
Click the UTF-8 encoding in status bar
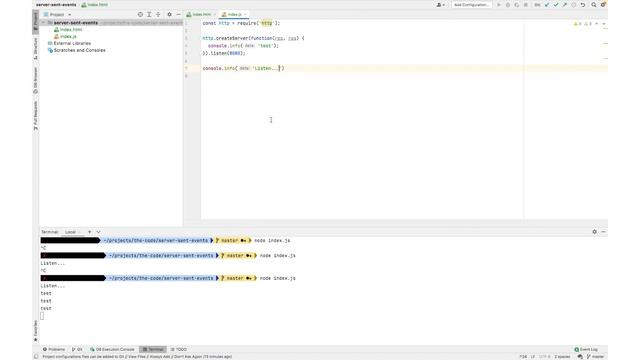[x=544, y=357]
